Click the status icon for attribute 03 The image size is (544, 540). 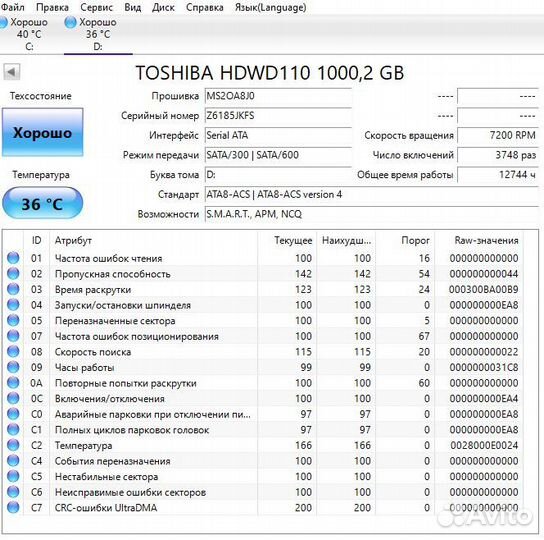(13, 289)
